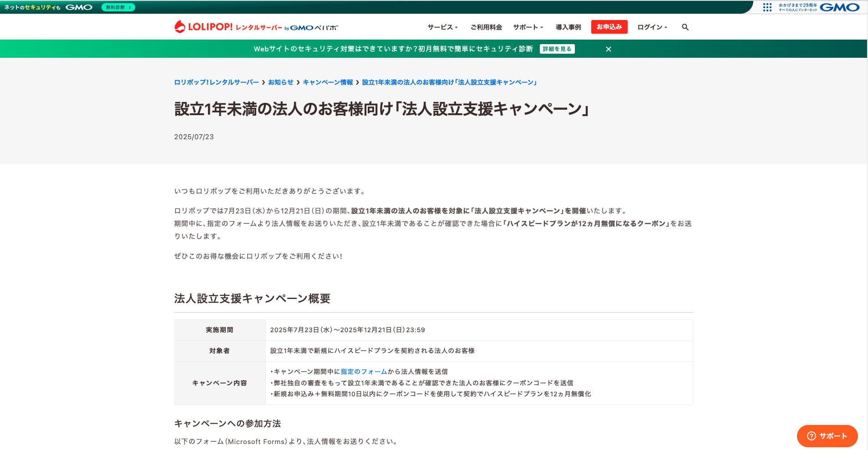Open 詳細を見る in the green banner

pyautogui.click(x=557, y=49)
